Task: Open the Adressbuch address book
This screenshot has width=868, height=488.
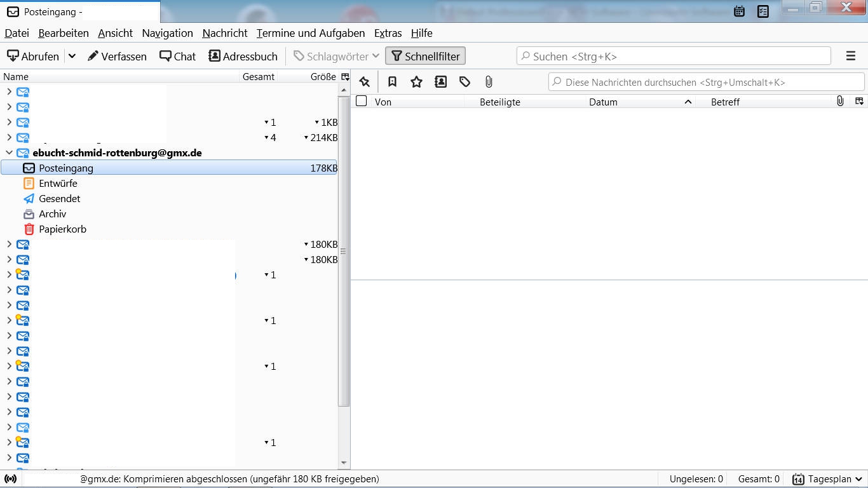Action: [243, 56]
